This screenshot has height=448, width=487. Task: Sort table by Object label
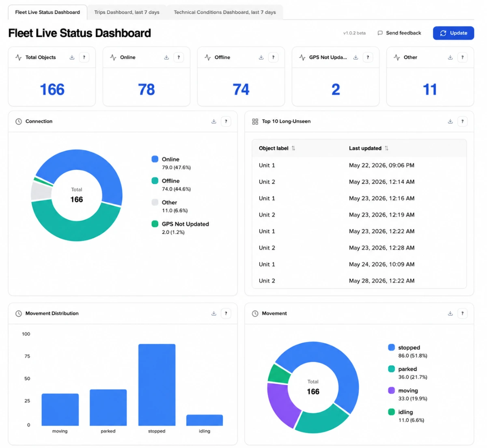point(293,148)
